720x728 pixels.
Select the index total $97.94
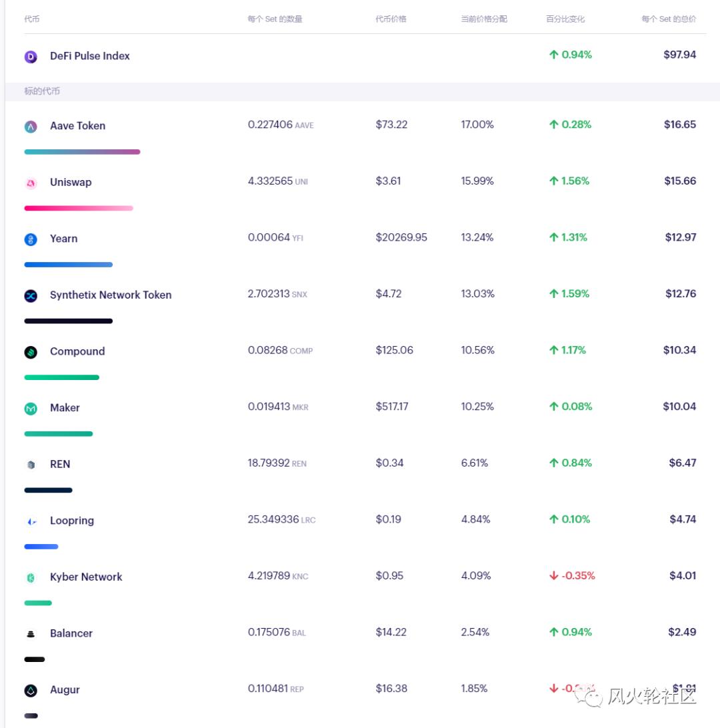(679, 55)
